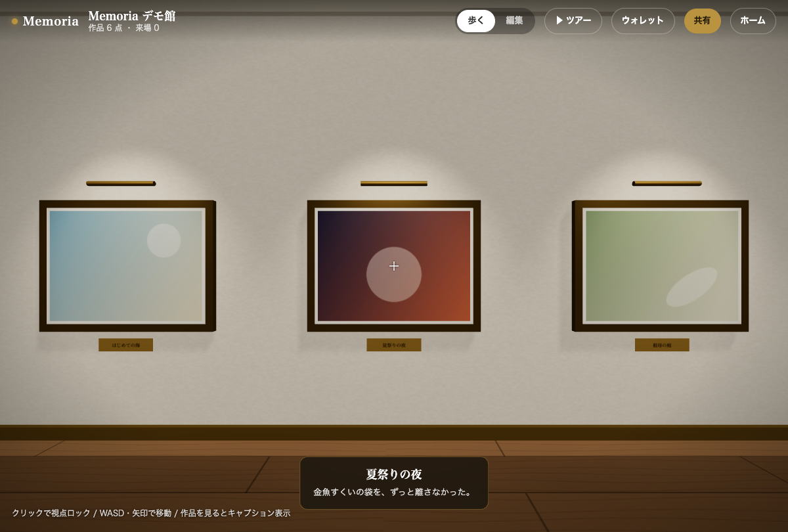This screenshot has height=532, width=788.
Task: Click the gold dot beside Memoria logo
Action: click(x=14, y=21)
